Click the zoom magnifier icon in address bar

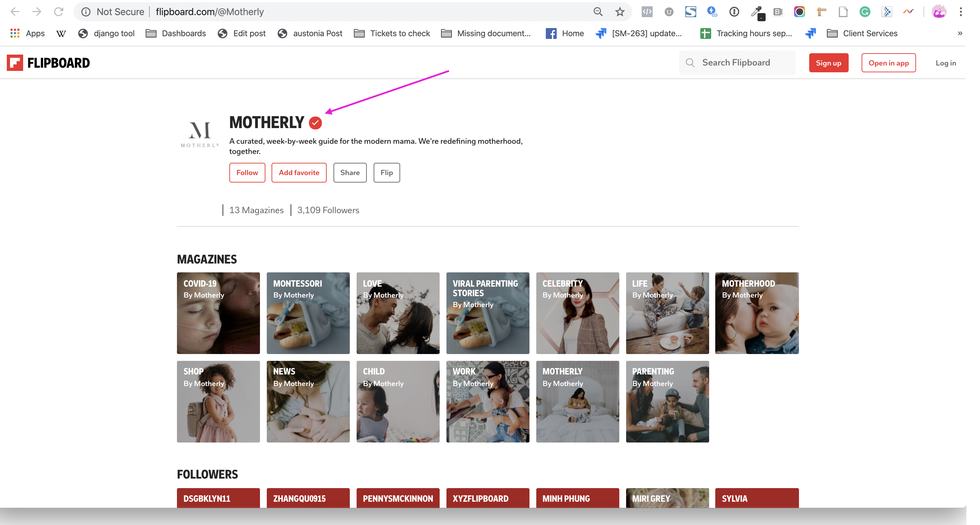pos(598,12)
